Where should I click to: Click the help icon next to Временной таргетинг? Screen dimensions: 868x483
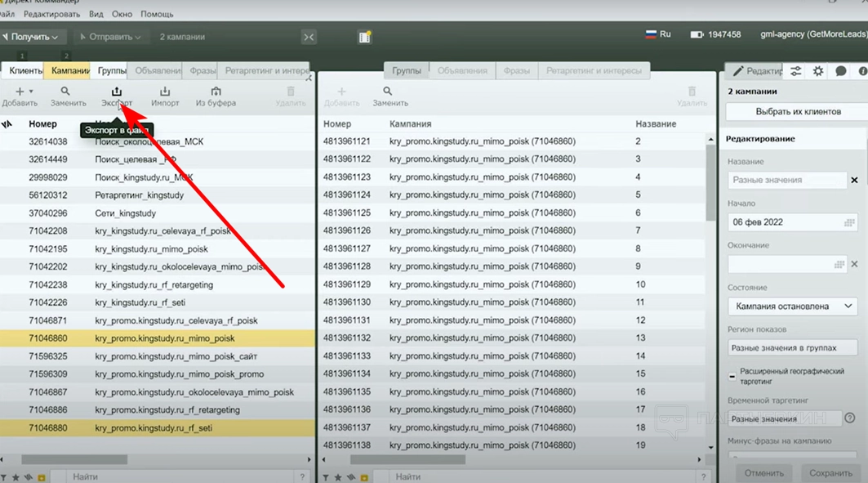tap(850, 418)
